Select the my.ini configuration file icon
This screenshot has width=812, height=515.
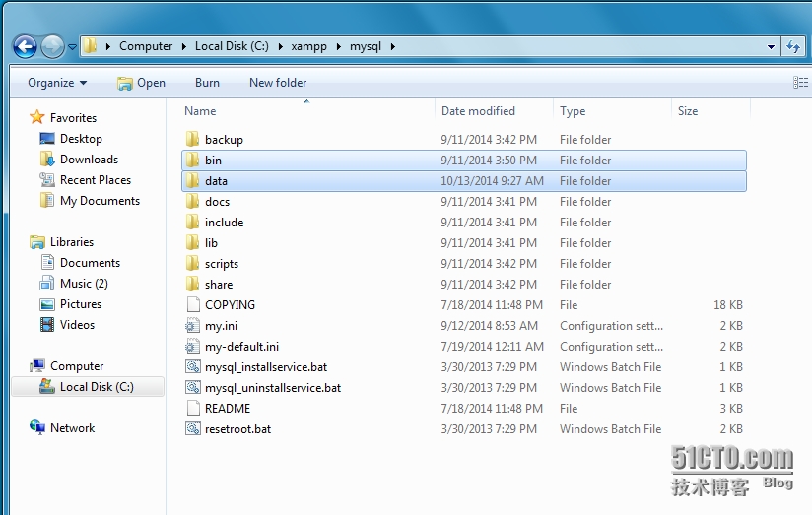pos(192,326)
